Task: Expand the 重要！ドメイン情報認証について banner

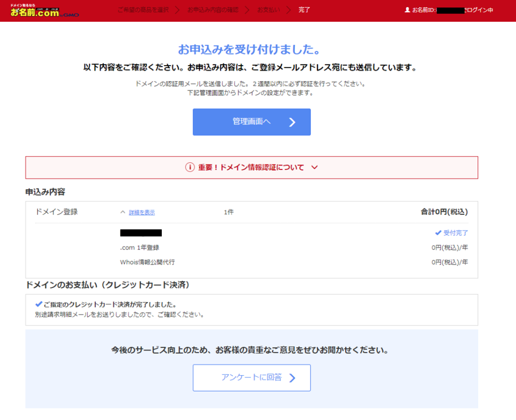Action: [252, 168]
